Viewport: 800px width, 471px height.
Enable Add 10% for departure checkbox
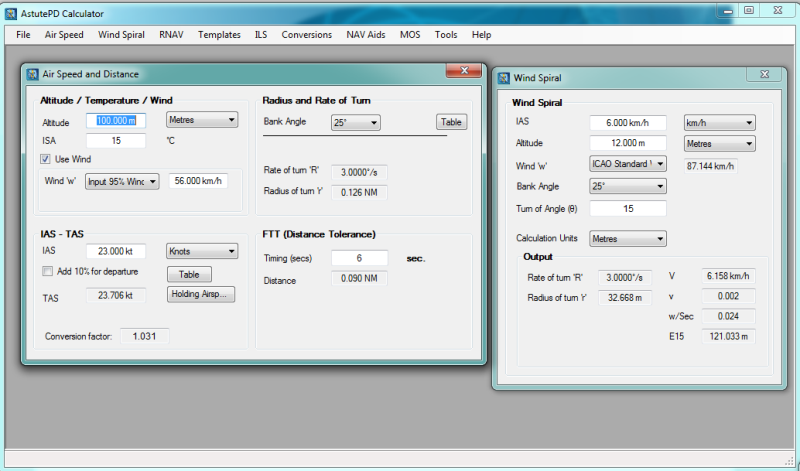click(47, 271)
